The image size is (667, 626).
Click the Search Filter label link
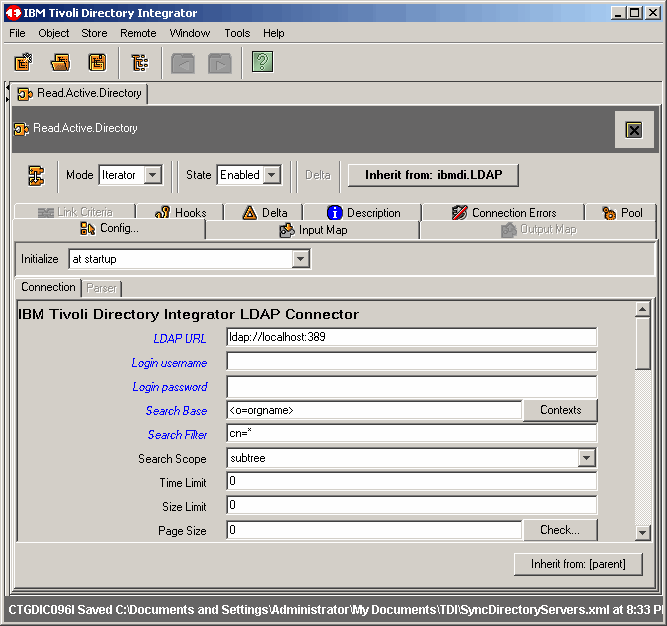pyautogui.click(x=177, y=435)
